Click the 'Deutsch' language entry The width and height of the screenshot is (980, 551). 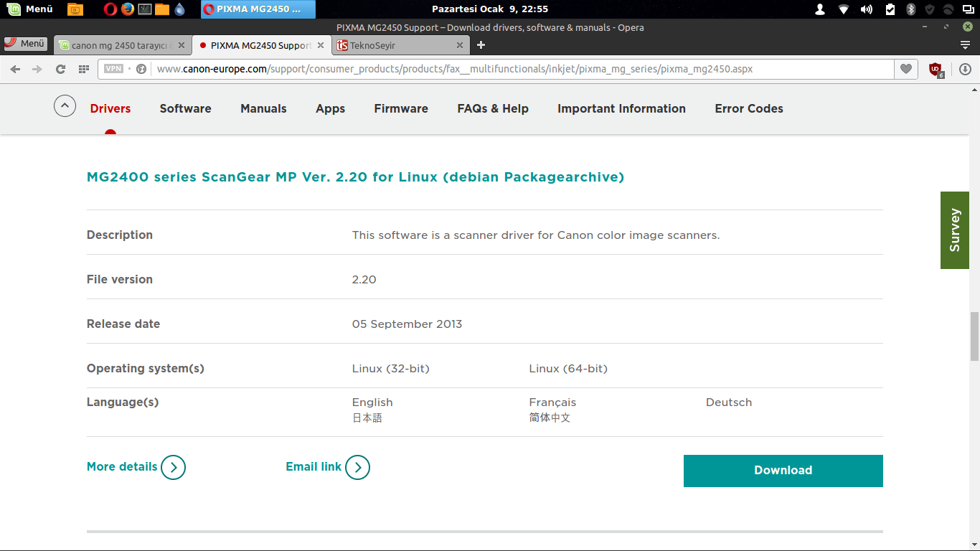(x=729, y=402)
